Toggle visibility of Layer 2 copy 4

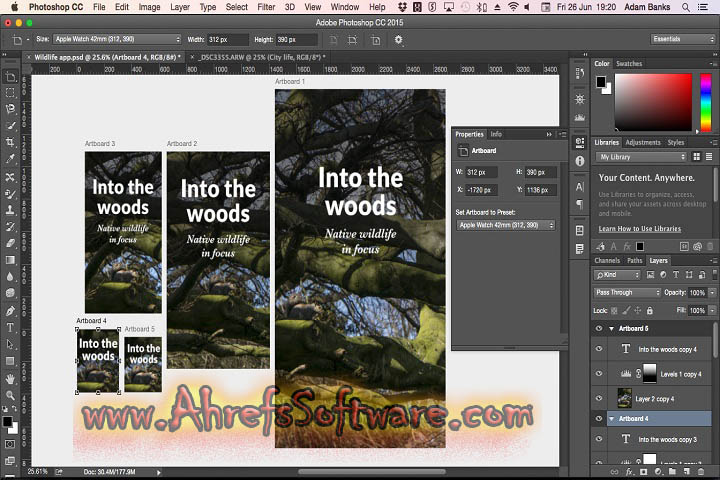599,396
